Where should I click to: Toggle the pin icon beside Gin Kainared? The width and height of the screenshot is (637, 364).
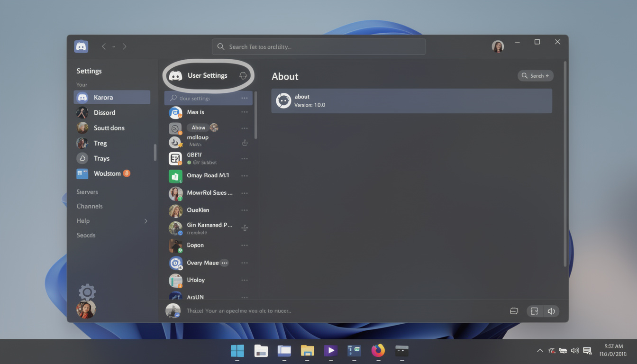coord(245,228)
